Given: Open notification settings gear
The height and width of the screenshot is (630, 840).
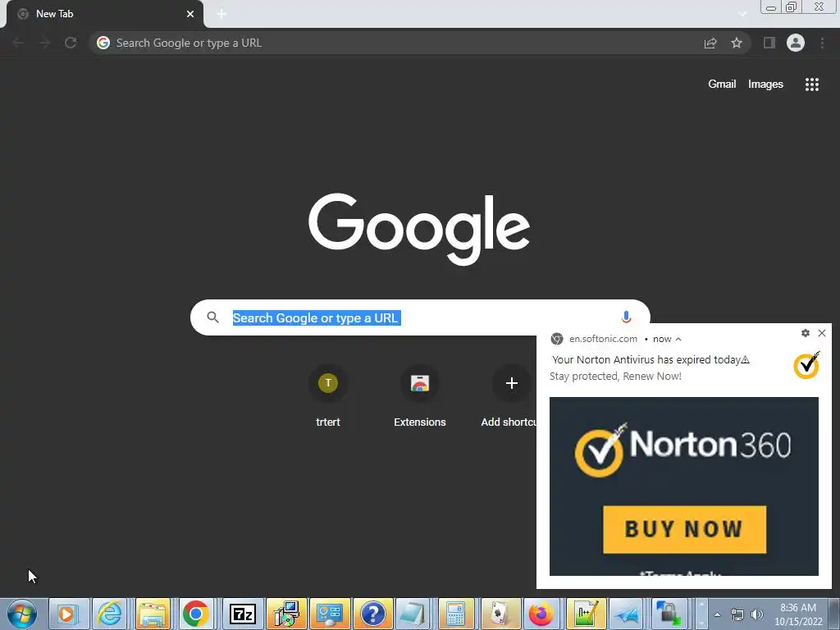Looking at the screenshot, I should pos(806,333).
